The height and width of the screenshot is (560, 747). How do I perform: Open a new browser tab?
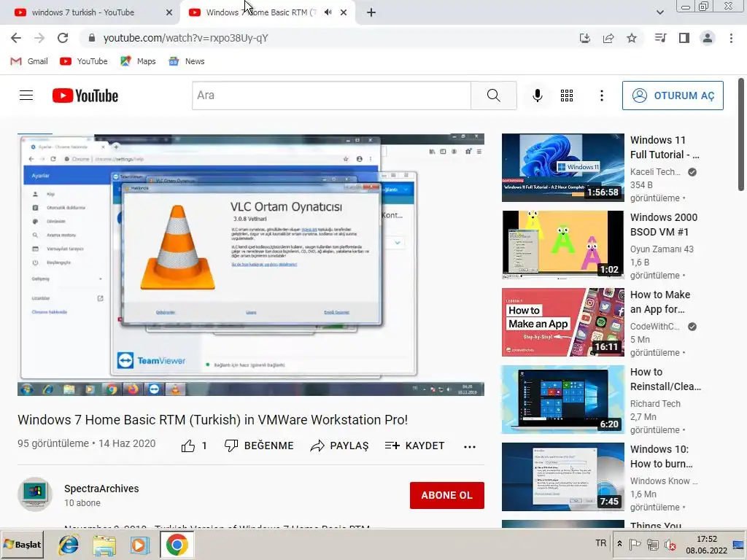coord(371,12)
